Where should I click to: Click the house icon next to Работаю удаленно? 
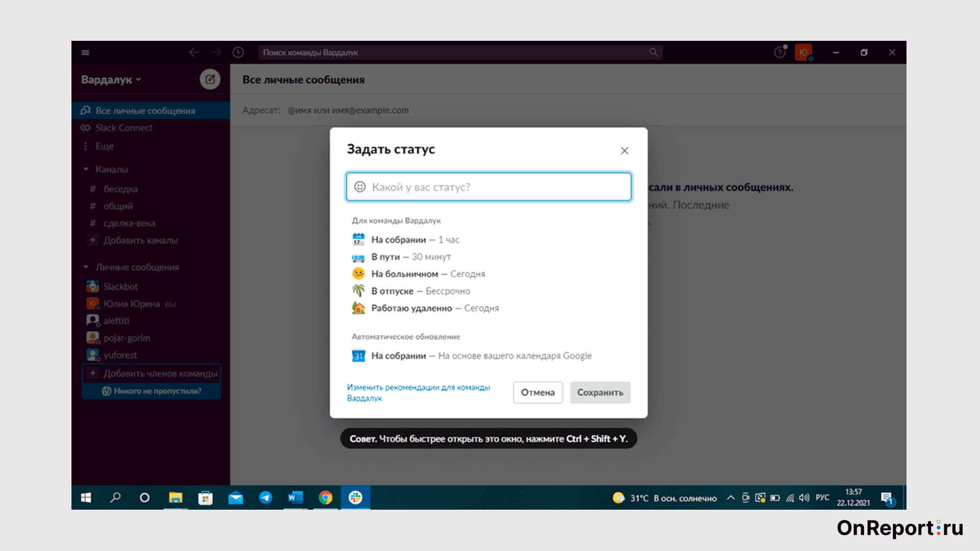[x=359, y=308]
